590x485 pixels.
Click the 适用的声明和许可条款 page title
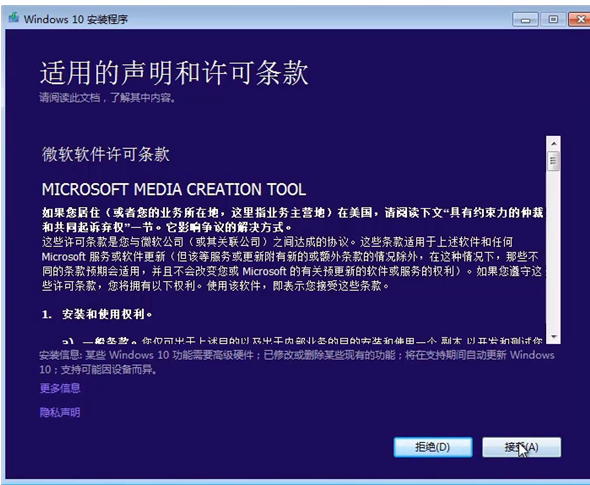point(174,73)
